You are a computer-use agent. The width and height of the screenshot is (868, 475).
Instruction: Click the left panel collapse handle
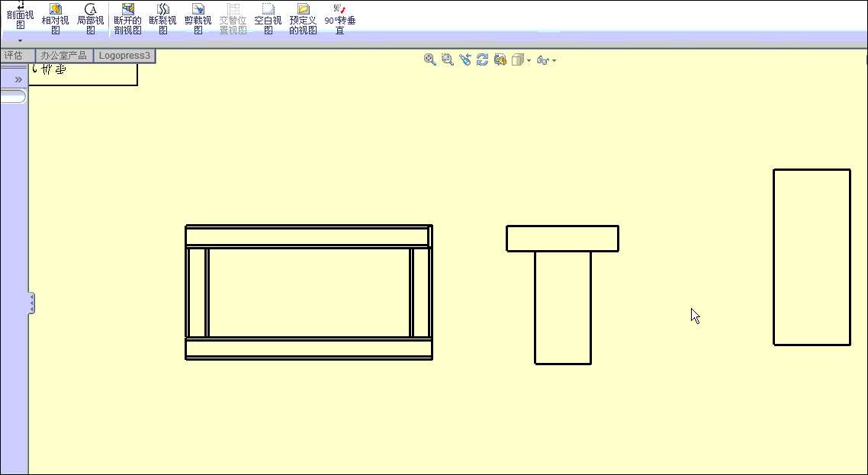coord(31,303)
